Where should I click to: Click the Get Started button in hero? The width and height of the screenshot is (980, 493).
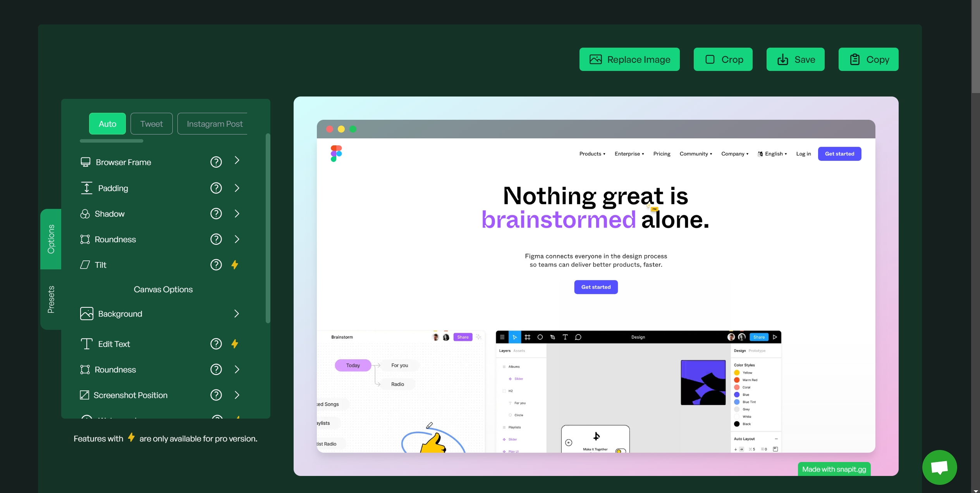pyautogui.click(x=595, y=287)
